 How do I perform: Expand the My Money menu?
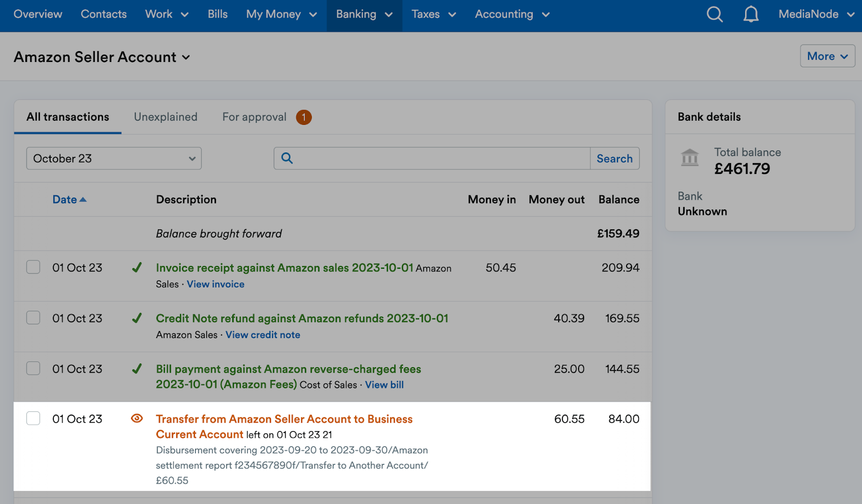point(281,15)
